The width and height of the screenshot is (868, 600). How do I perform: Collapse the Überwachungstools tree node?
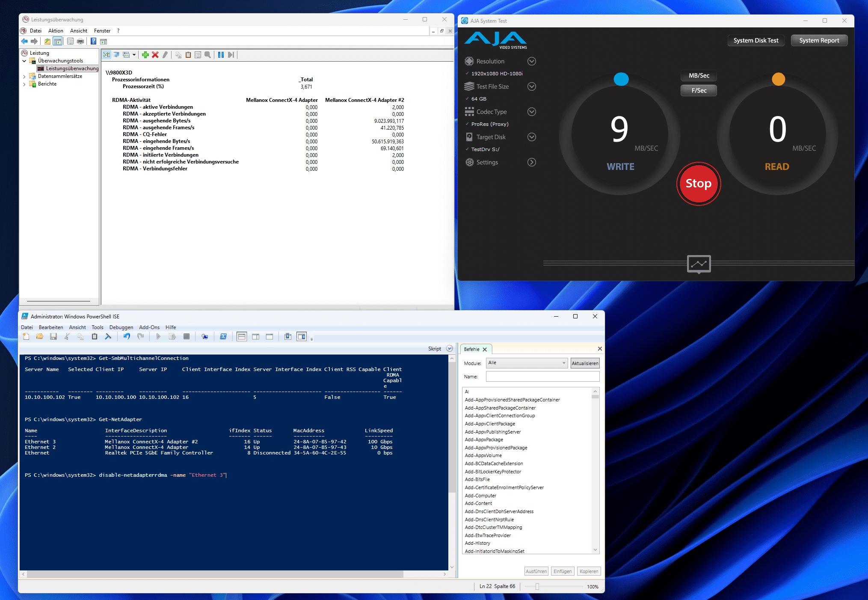click(x=24, y=61)
